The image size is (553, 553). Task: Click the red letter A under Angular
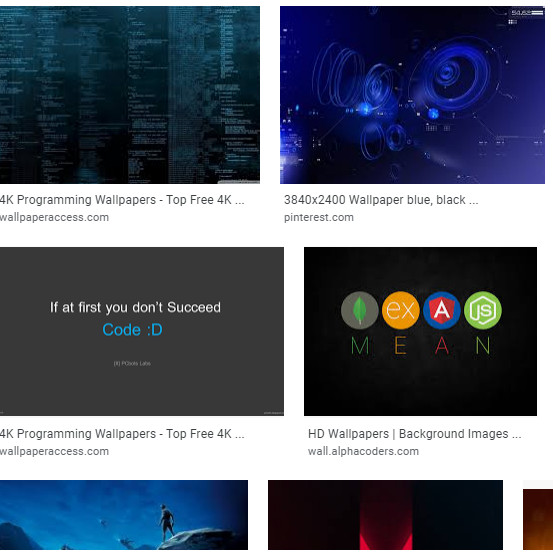click(x=442, y=345)
